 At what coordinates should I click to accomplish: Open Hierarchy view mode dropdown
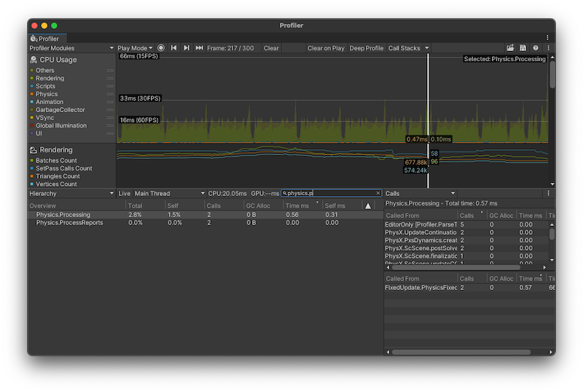point(71,193)
